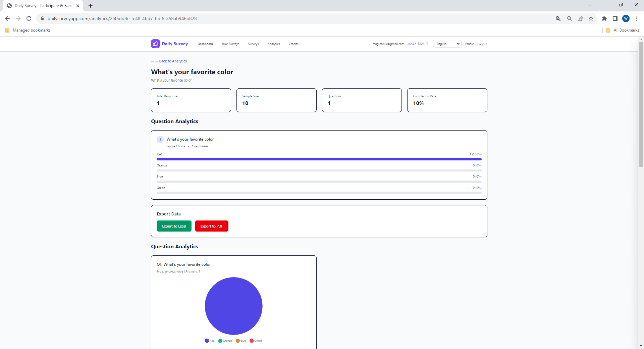Viewport: 644px width, 349px height.
Task: Open the English language dropdown
Action: click(x=447, y=44)
